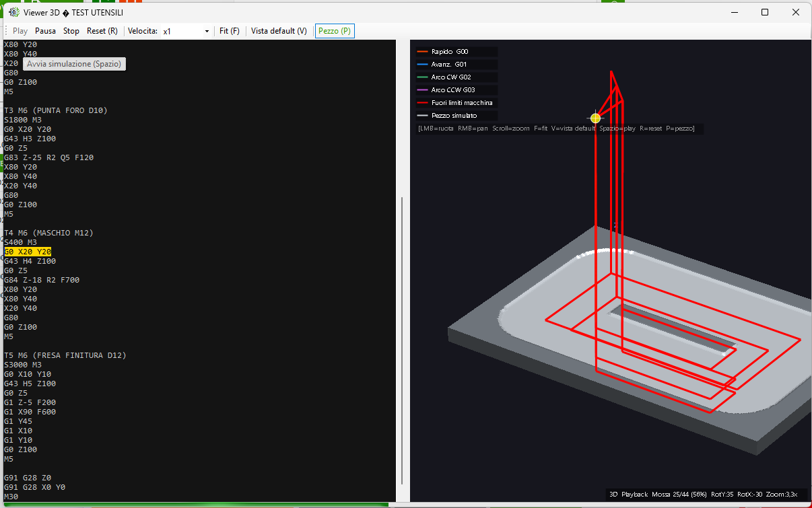Image resolution: width=812 pixels, height=508 pixels.
Task: Select line T5 M6 (FRESA FINITURA D12)
Action: coord(65,355)
